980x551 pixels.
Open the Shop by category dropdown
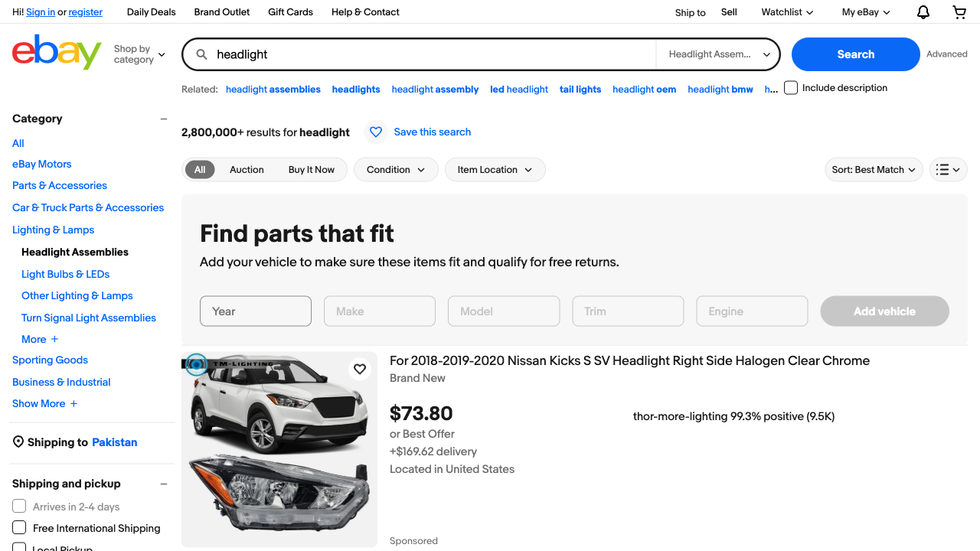[x=139, y=54]
